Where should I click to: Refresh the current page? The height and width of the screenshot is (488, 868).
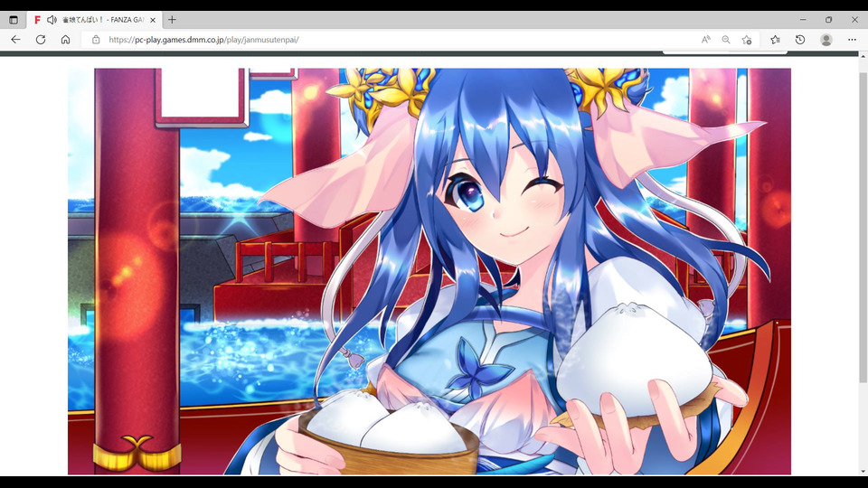pyautogui.click(x=41, y=40)
